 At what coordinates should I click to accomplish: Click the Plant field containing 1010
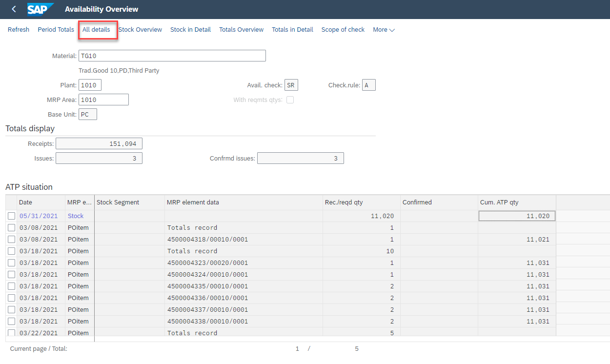click(90, 84)
